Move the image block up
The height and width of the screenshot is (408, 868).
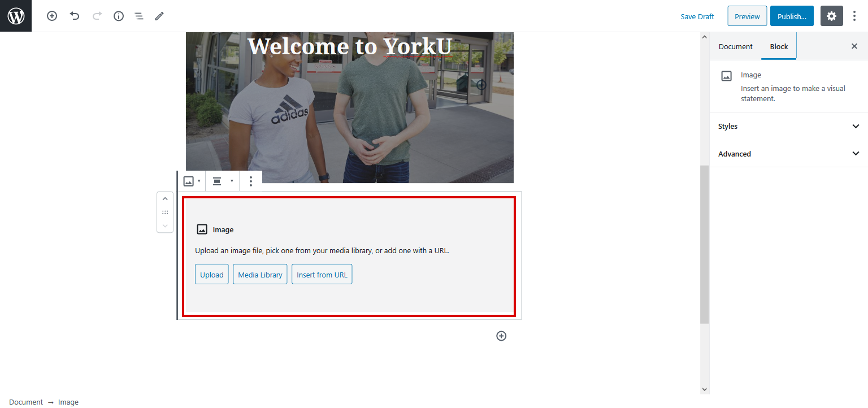pyautogui.click(x=165, y=199)
